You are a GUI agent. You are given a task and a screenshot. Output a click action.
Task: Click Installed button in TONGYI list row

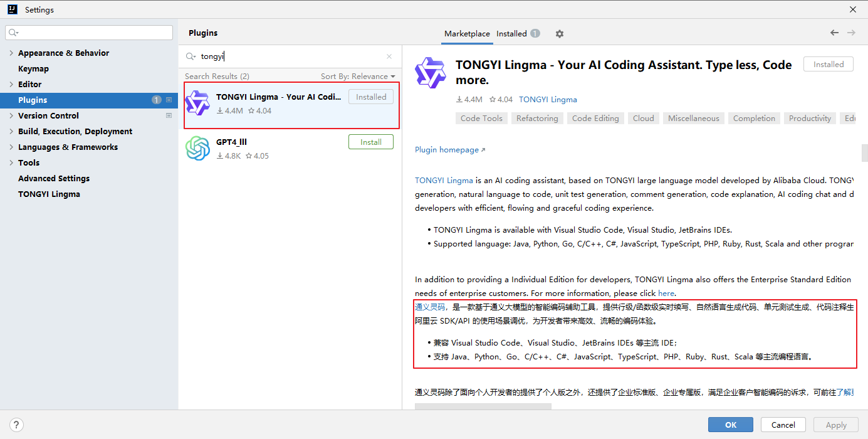(x=371, y=97)
